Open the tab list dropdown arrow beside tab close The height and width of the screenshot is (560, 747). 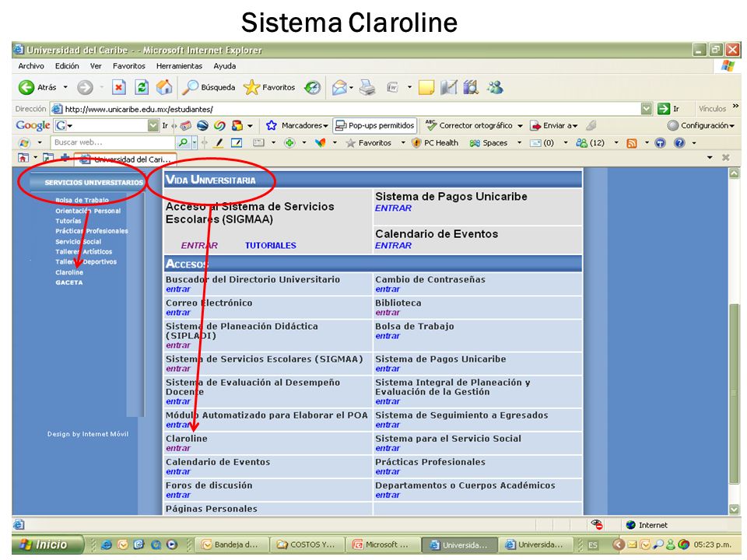(x=710, y=157)
